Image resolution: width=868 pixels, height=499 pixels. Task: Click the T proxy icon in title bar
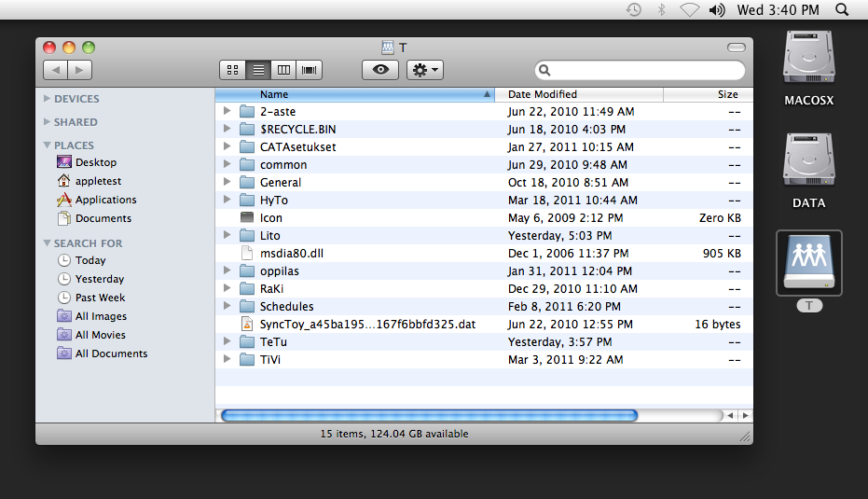coord(388,48)
